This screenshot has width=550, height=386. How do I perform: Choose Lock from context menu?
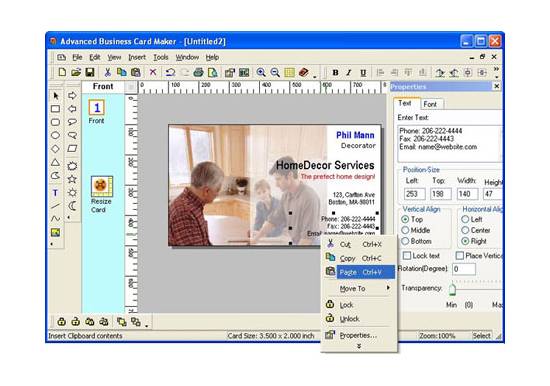(x=358, y=305)
